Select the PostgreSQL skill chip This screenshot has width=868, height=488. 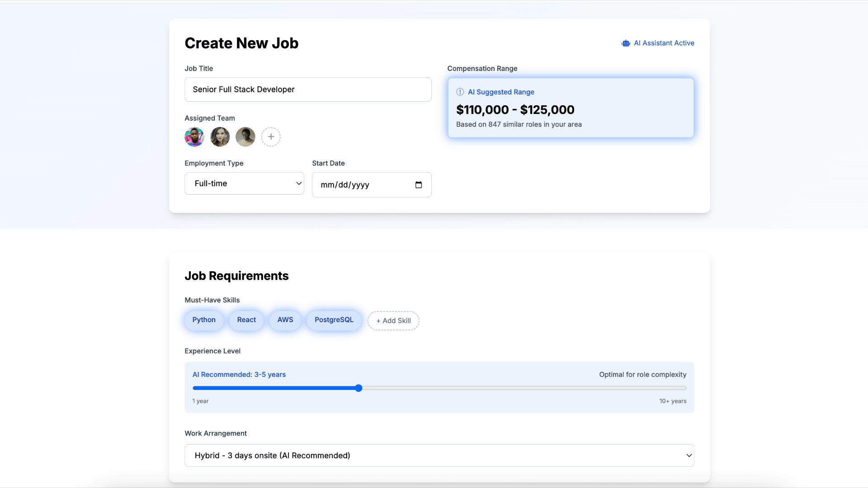334,320
